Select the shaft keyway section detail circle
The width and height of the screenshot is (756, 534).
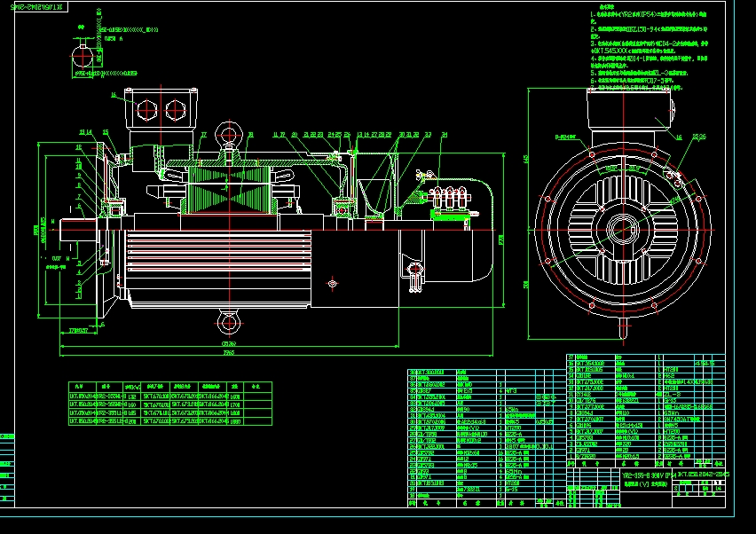pyautogui.click(x=83, y=54)
